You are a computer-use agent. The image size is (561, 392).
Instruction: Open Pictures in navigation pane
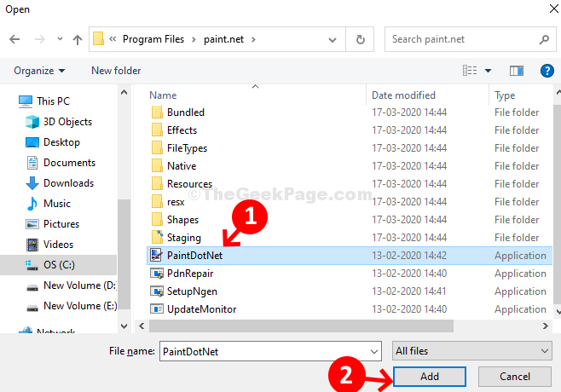(52, 224)
